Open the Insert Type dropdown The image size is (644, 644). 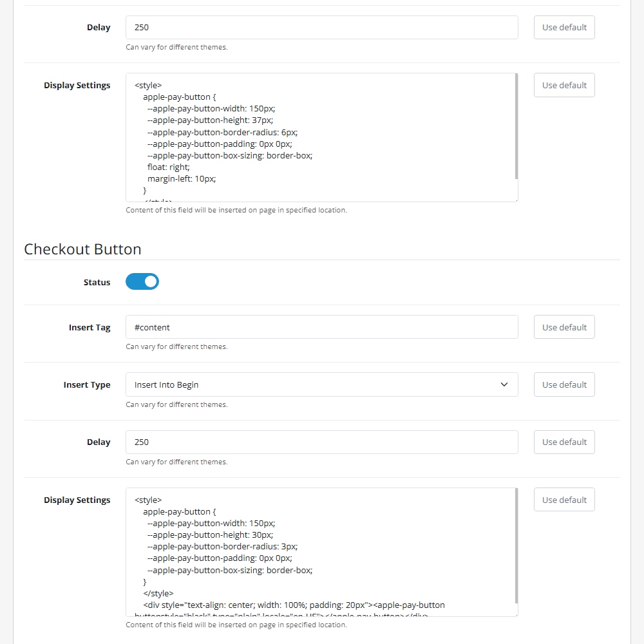(x=321, y=384)
